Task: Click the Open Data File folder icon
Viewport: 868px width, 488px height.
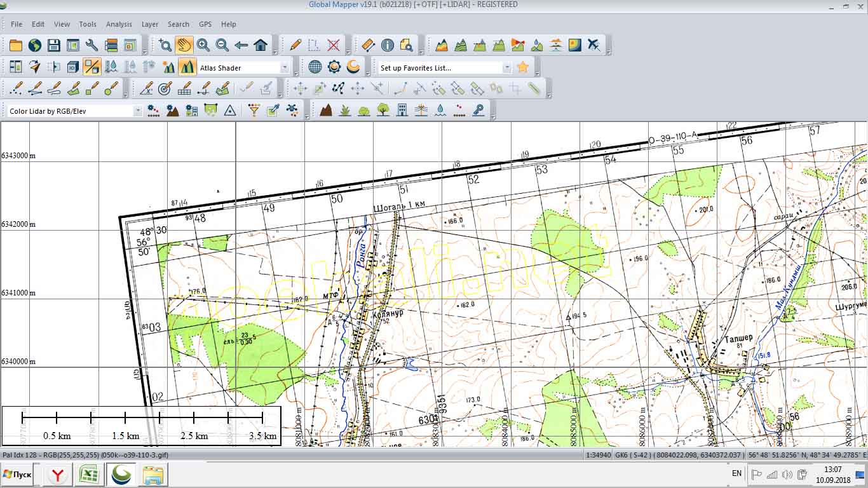Action: (16, 45)
